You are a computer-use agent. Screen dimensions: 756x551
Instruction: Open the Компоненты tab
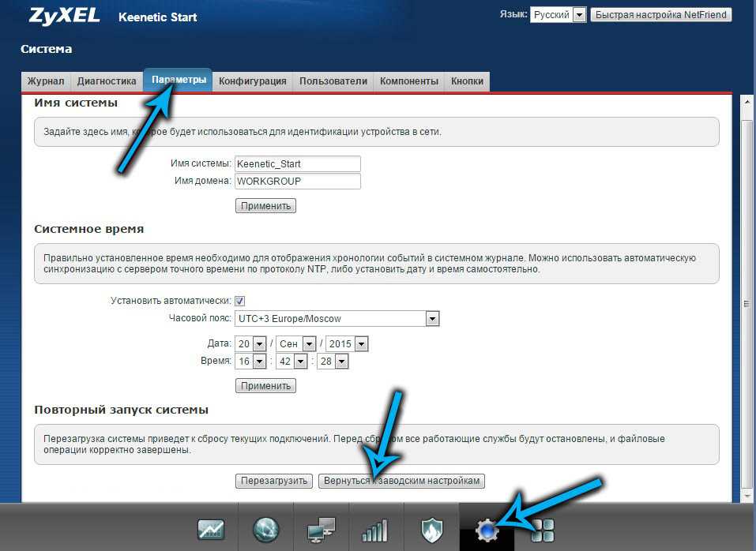[x=408, y=81]
